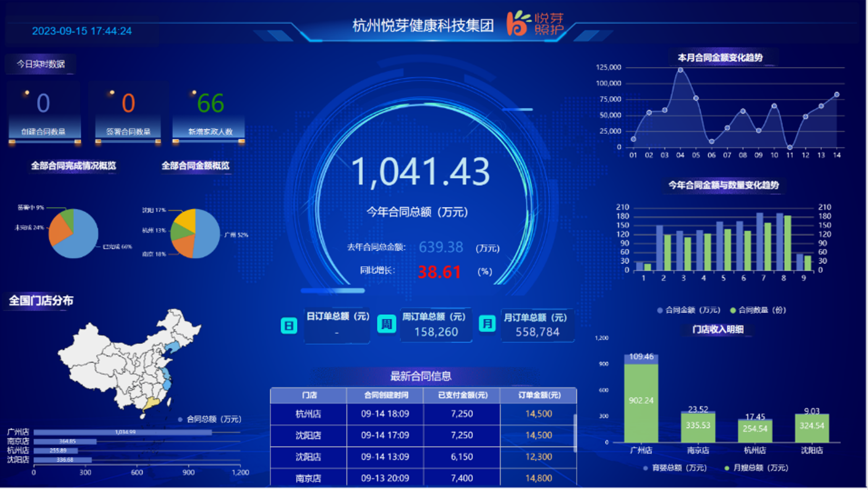This screenshot has height=490, width=868.
Task: Click the 7,400 paid amount cell
Action: pos(462,478)
